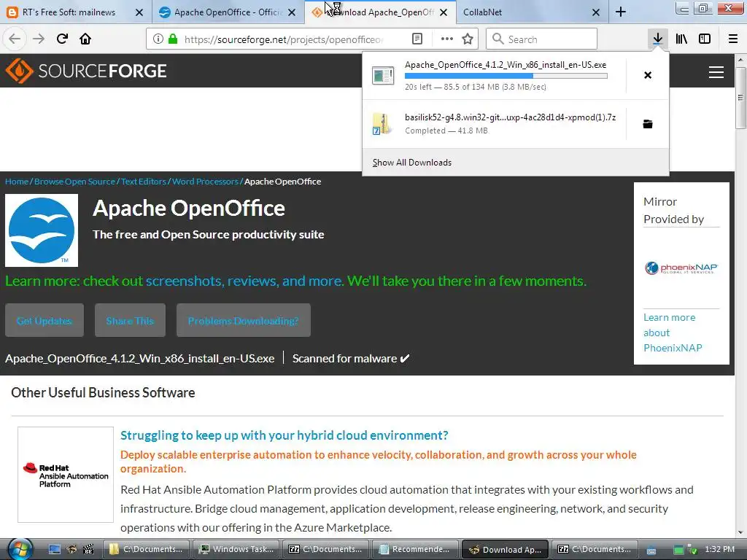This screenshot has height=560, width=747.
Task: Open page actions three-dot menu
Action: 447,39
